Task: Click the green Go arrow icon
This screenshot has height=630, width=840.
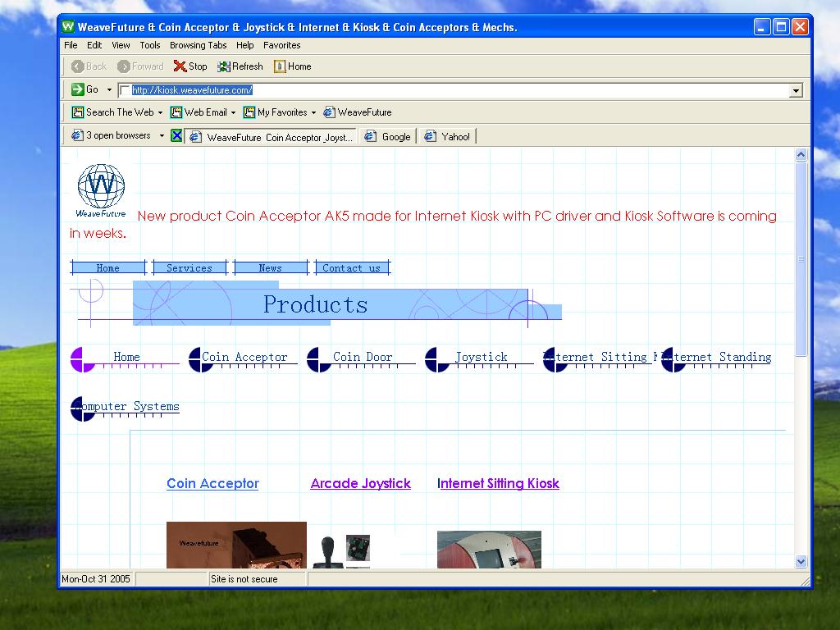Action: 78,89
